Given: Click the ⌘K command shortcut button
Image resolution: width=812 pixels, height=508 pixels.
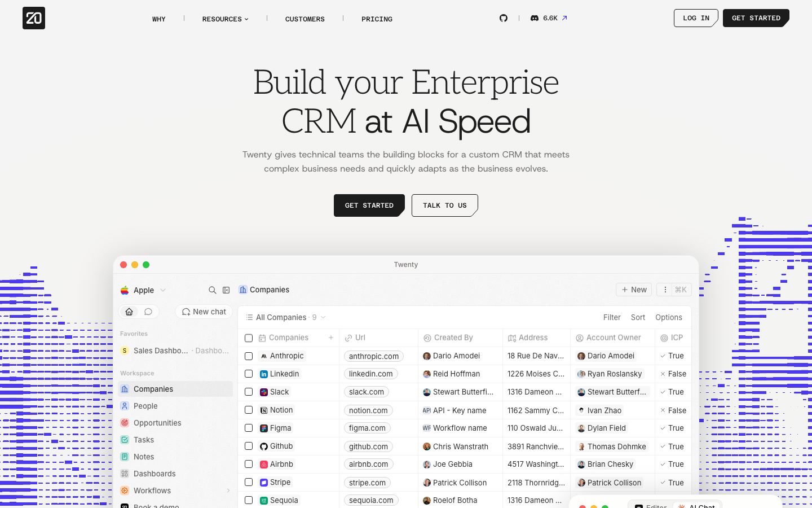Looking at the screenshot, I should click(681, 290).
